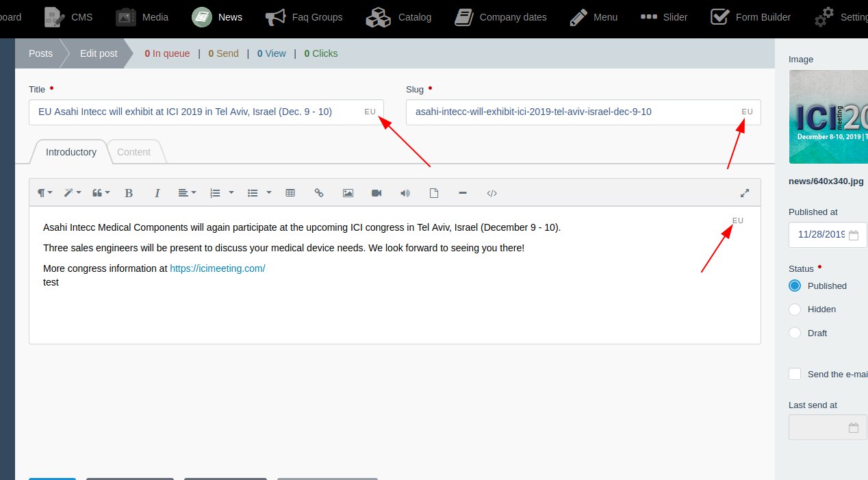Insert audio via editor toolbar
The width and height of the screenshot is (868, 480).
point(405,193)
